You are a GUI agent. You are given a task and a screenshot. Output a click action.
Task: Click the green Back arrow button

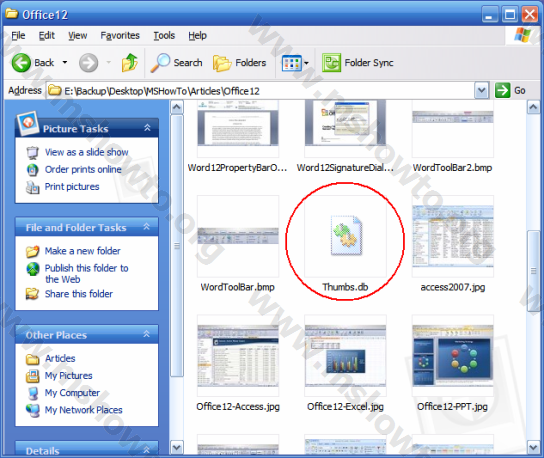[x=21, y=63]
